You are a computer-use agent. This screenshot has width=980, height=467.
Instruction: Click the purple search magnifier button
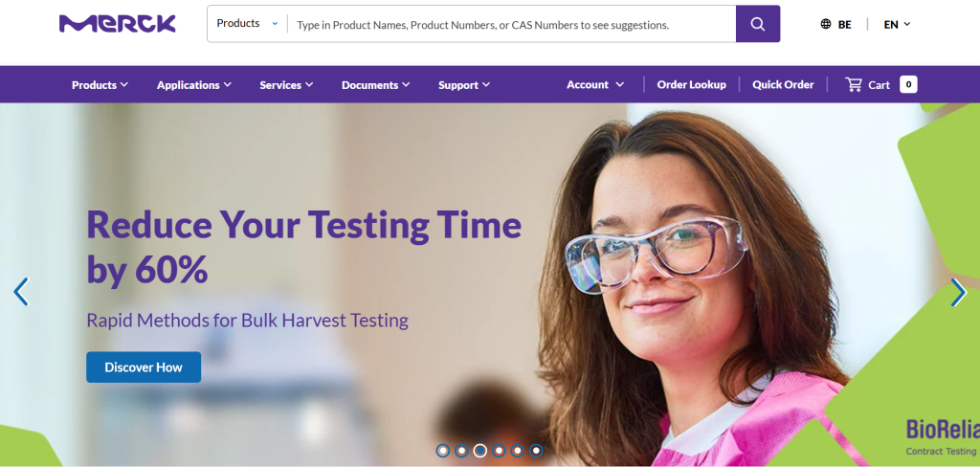point(758,24)
